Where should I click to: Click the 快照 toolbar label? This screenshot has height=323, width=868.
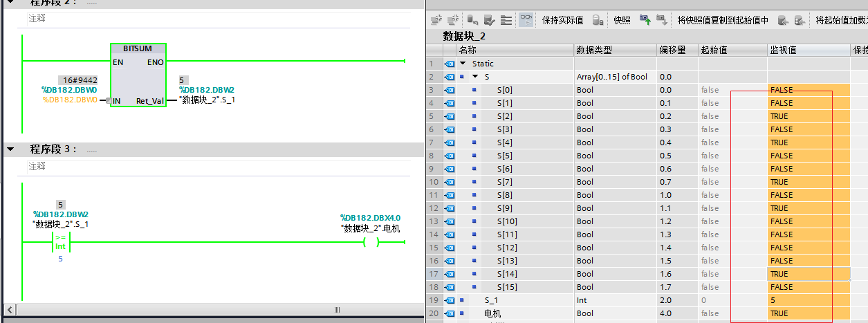point(622,20)
